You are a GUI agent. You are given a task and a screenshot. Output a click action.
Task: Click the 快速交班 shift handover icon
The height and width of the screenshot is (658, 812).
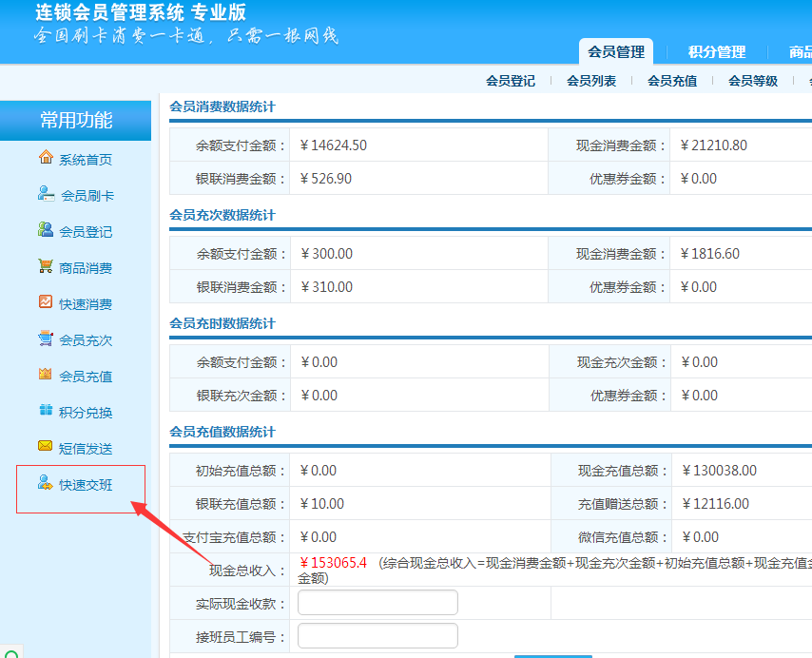click(x=46, y=483)
